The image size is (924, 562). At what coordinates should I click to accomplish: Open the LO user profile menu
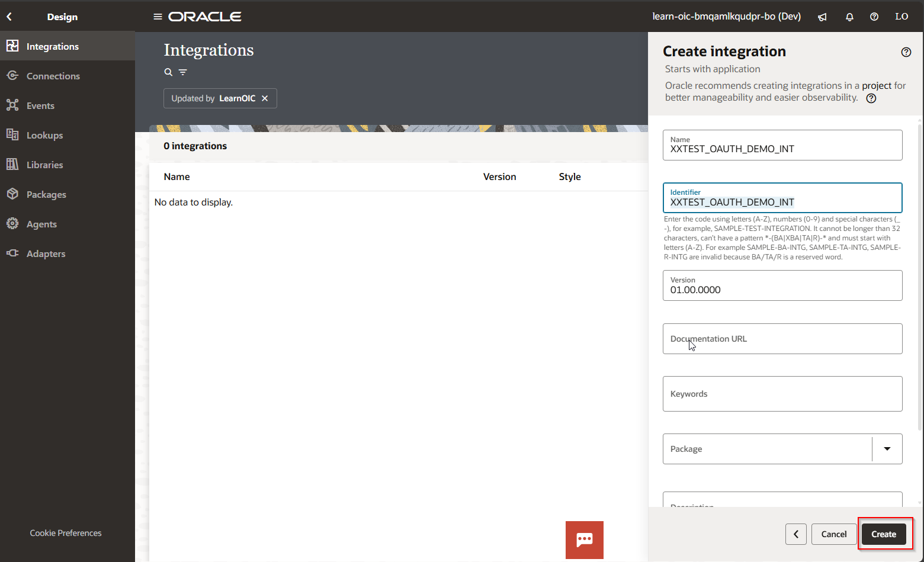901,17
